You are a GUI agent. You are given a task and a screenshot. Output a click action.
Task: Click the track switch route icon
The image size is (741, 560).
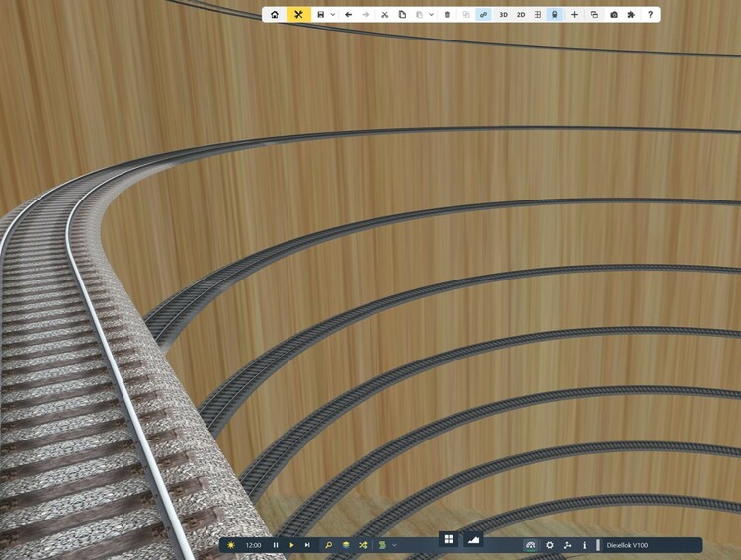(567, 545)
